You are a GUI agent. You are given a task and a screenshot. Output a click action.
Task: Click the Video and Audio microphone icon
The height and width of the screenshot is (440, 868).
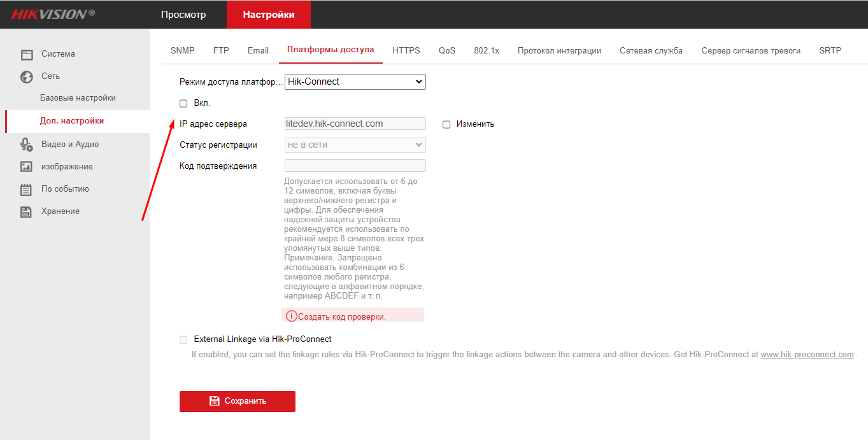(27, 145)
